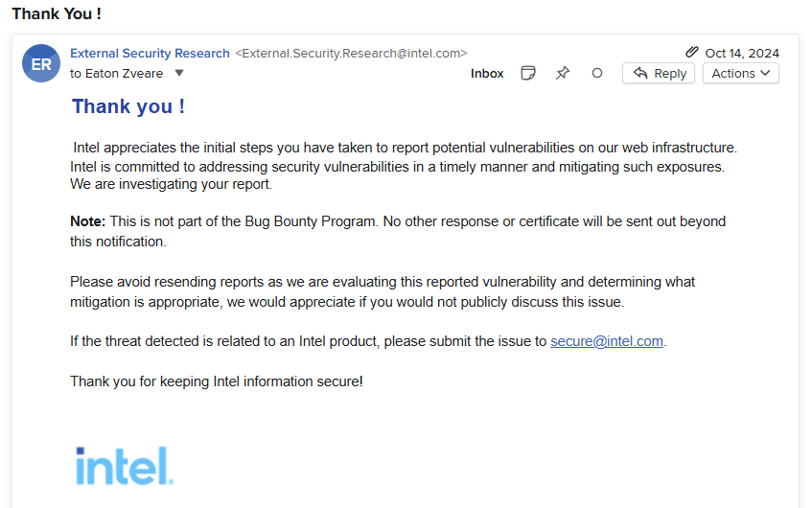Expand recipient details arrow next to Eaton Zveare
Image resolution: width=812 pixels, height=508 pixels.
tap(178, 73)
